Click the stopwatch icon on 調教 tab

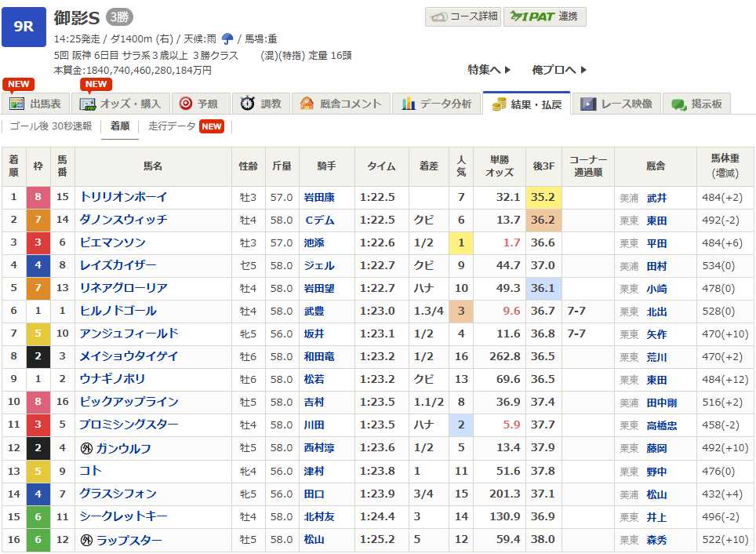coord(247,104)
